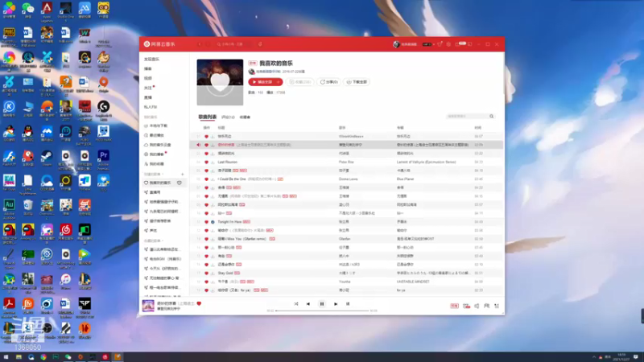Open the audio quality badge in player bar
644x362 pixels.
tap(454, 306)
